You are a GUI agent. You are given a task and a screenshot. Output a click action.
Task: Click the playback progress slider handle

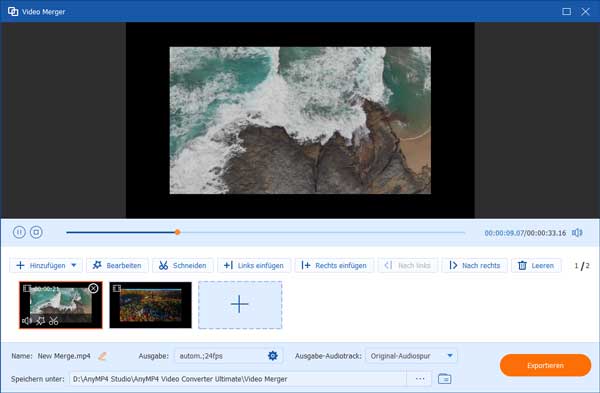click(178, 232)
